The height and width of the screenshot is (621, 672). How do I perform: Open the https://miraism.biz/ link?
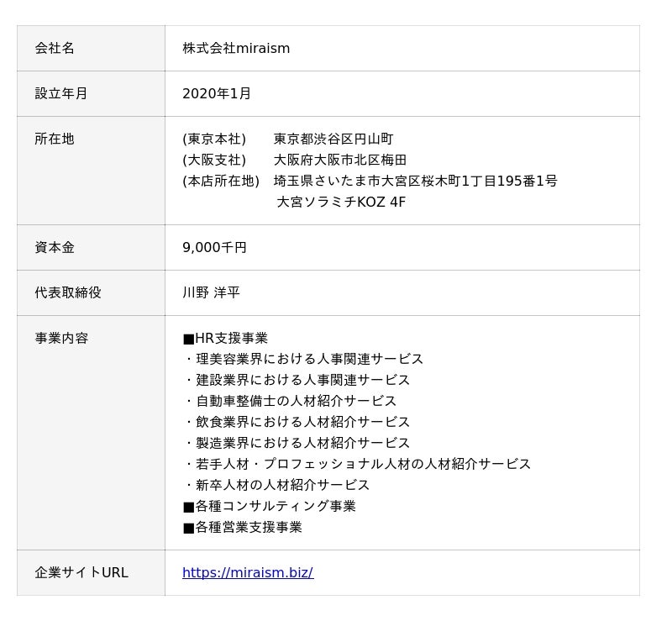pyautogui.click(x=247, y=573)
